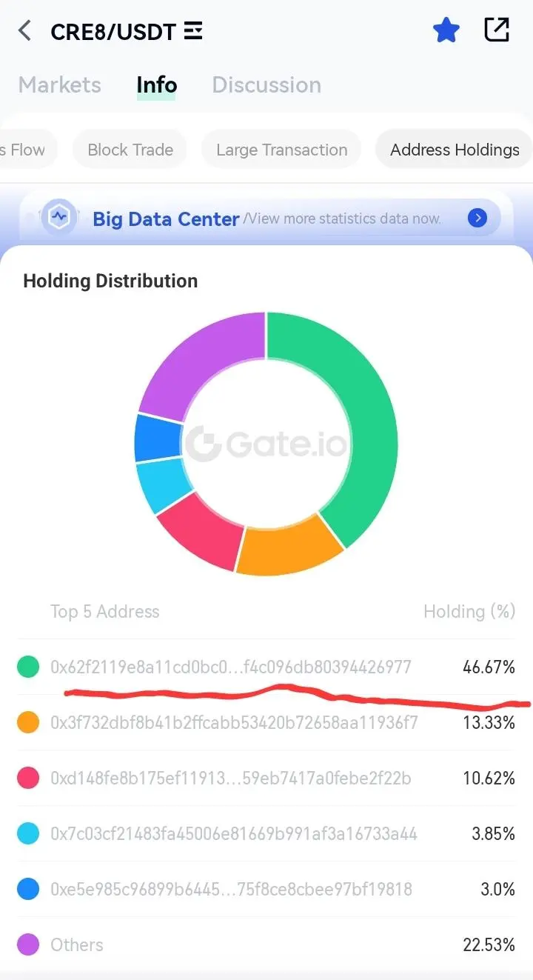533x980 pixels.
Task: Toggle the blue favorite star
Action: pos(446,30)
